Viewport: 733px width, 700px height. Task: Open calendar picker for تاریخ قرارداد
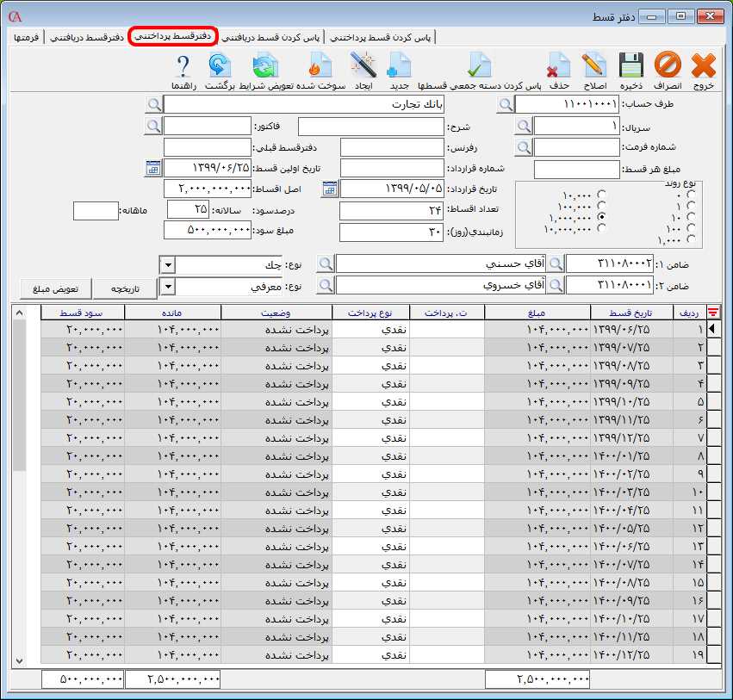329,189
